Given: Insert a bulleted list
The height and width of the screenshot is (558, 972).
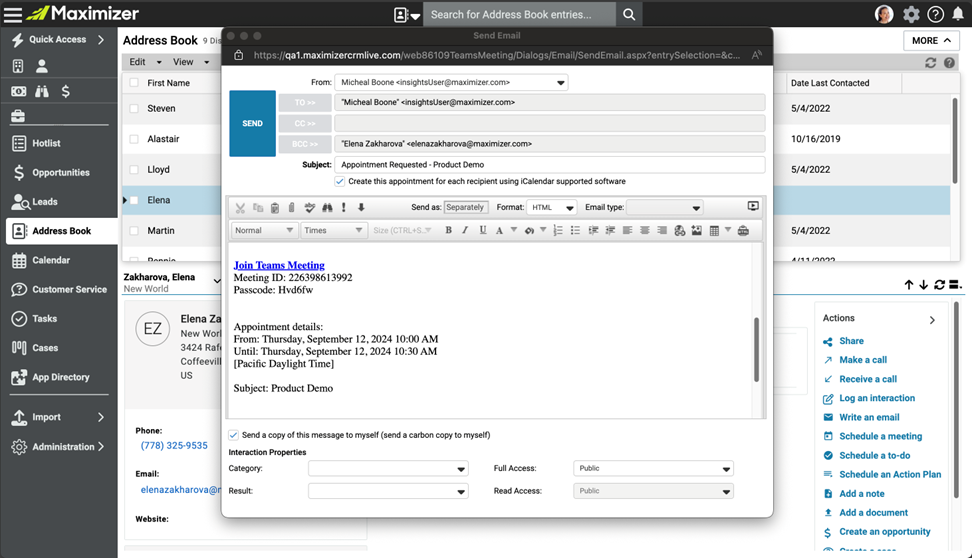Looking at the screenshot, I should click(575, 230).
